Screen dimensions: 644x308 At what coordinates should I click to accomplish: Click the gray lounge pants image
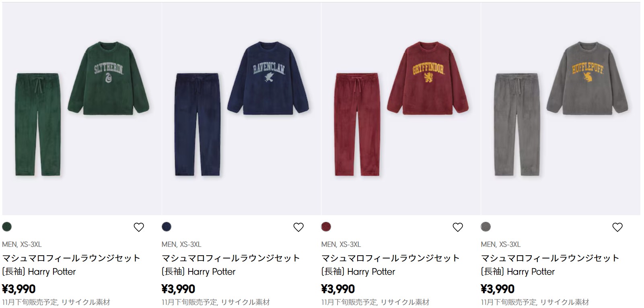(517, 124)
